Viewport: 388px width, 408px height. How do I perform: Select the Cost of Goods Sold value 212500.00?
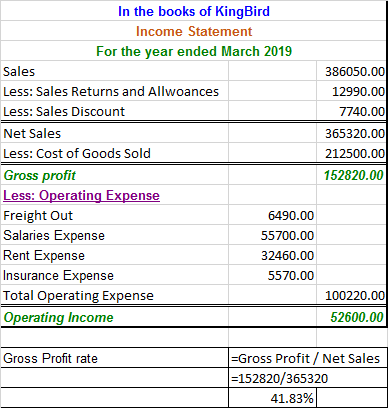[x=351, y=153]
